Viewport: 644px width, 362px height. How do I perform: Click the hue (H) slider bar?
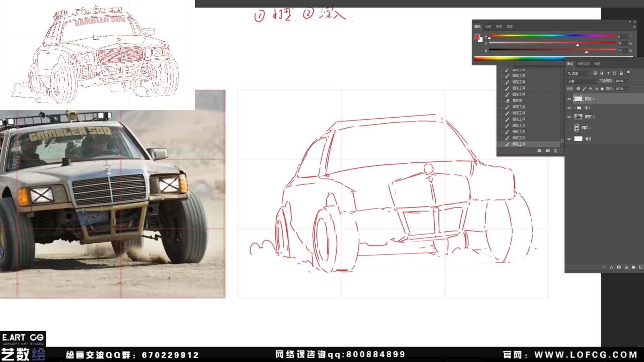[x=552, y=36]
